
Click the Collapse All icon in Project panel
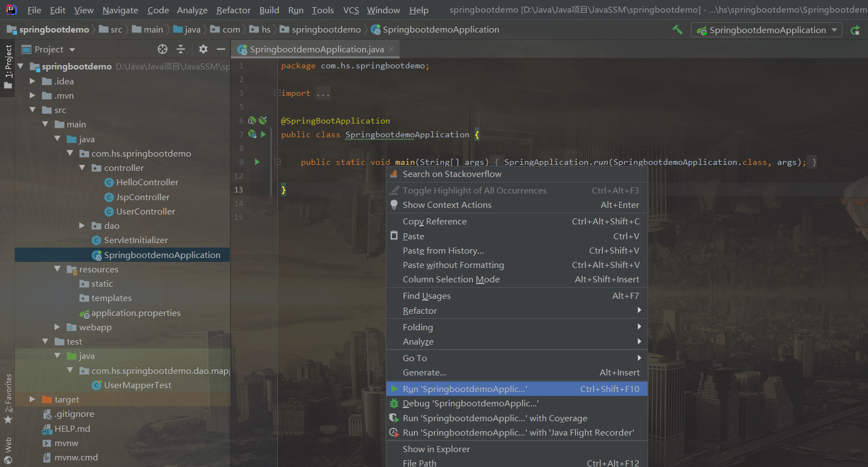click(181, 49)
